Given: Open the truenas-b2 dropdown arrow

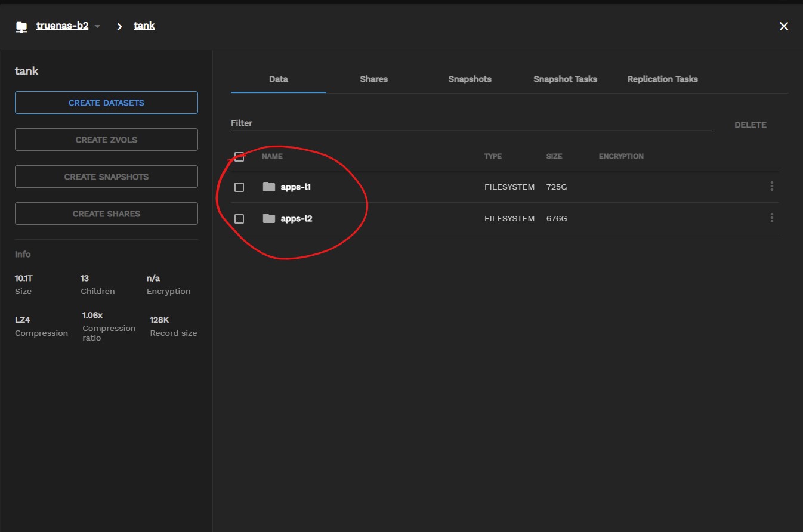Looking at the screenshot, I should 98,27.
